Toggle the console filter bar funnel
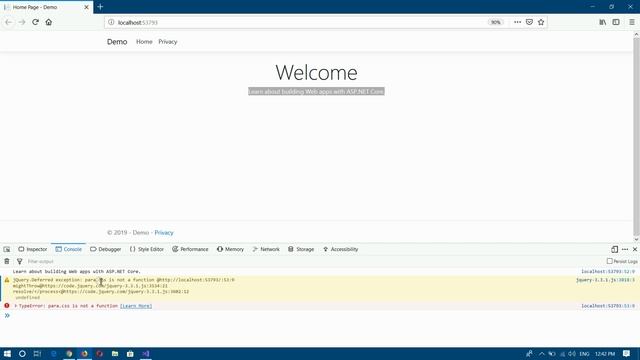This screenshot has height=360, width=640. click(x=19, y=261)
